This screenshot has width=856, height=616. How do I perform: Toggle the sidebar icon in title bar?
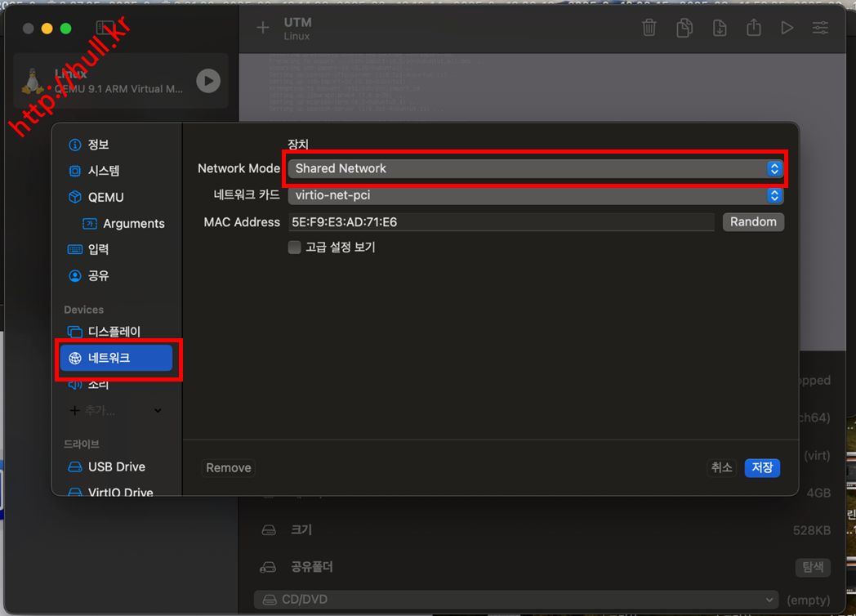point(105,28)
